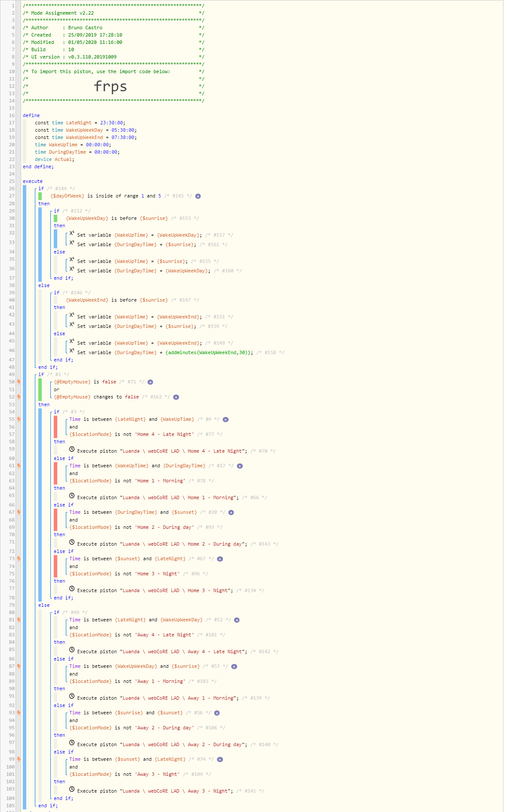
Task: Click the lightning bolt beside line 99
Action: click(19, 760)
